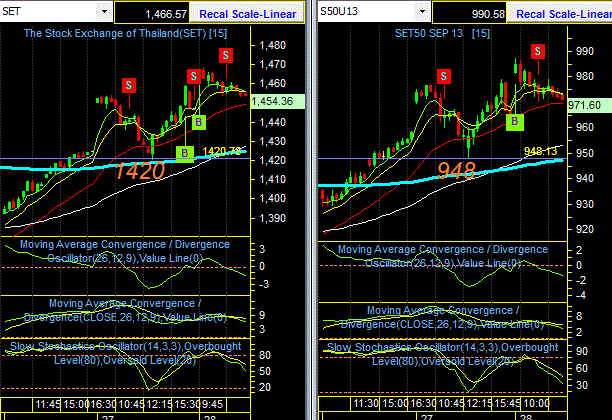Click the 11:30 time label on S50U13 axis
The image size is (612, 420).
point(366,403)
